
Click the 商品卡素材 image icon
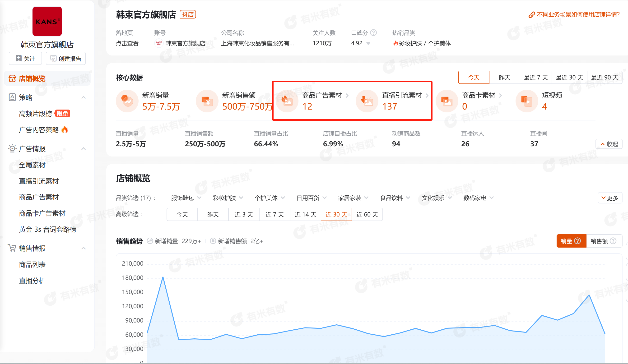[447, 101]
